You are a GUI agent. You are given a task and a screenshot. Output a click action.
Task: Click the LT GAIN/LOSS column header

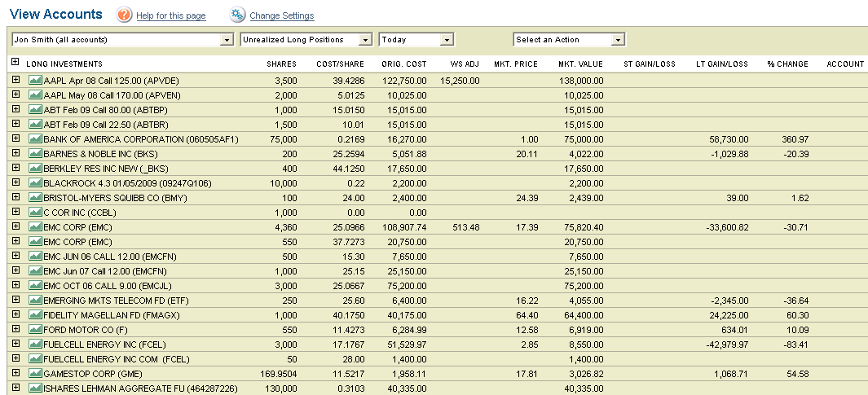tap(722, 64)
